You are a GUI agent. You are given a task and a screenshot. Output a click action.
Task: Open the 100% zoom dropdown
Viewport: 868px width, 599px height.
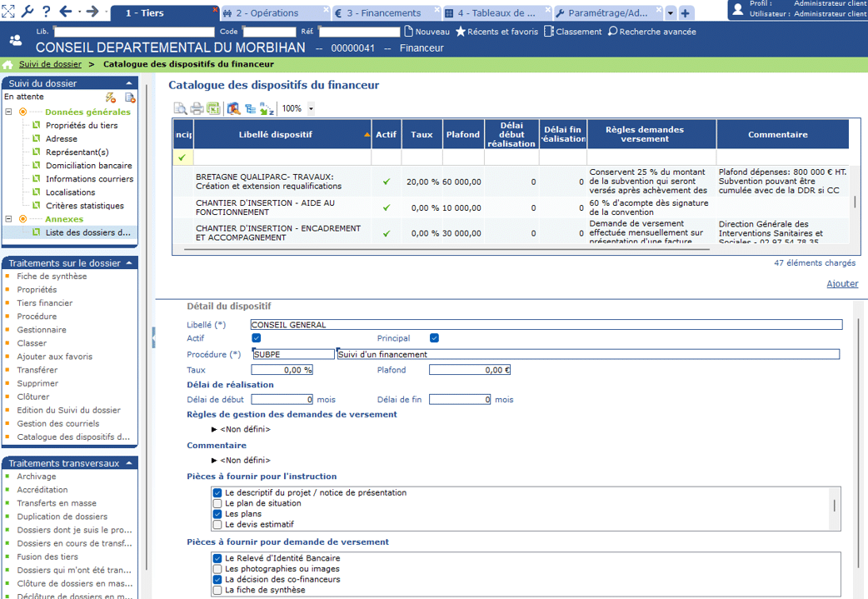[311, 108]
